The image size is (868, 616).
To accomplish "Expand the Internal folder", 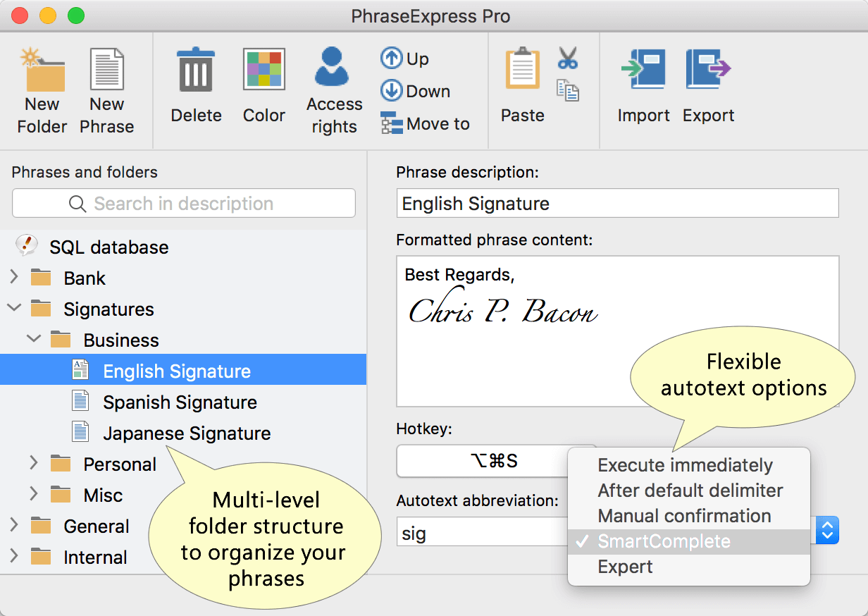I will tap(14, 557).
